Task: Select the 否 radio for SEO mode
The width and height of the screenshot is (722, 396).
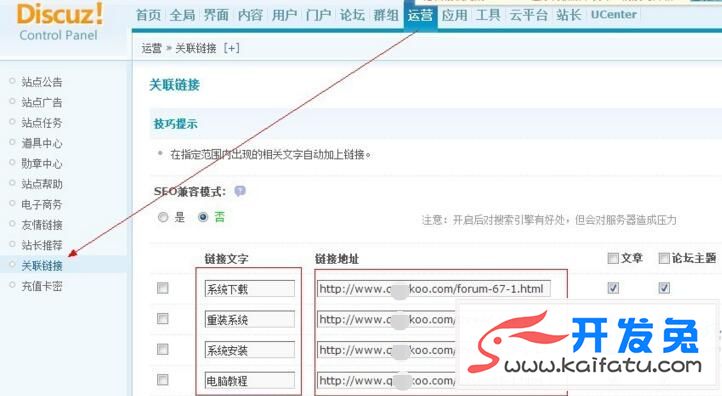Action: point(203,217)
